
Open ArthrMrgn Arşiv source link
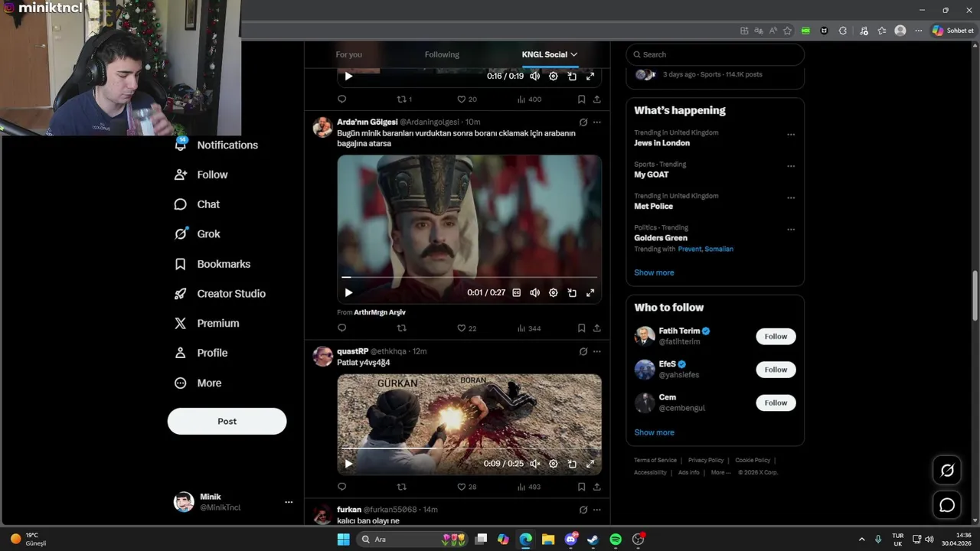pos(380,312)
